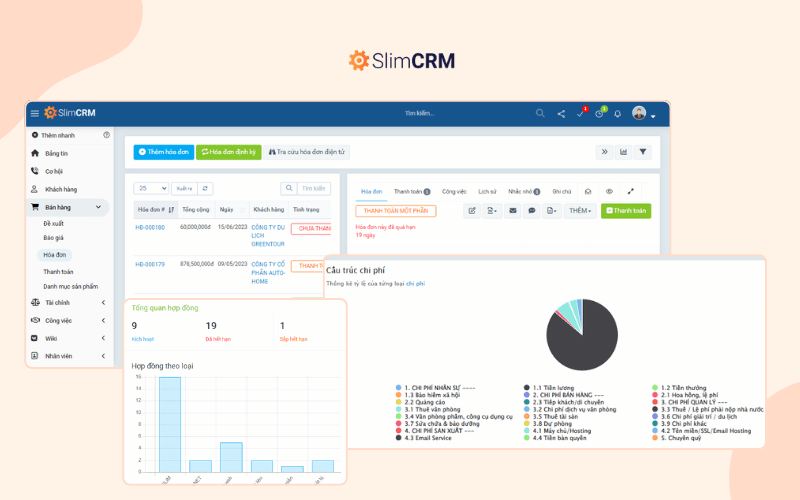
Task: Sort by the Hóa đơn # column
Action: 156,210
